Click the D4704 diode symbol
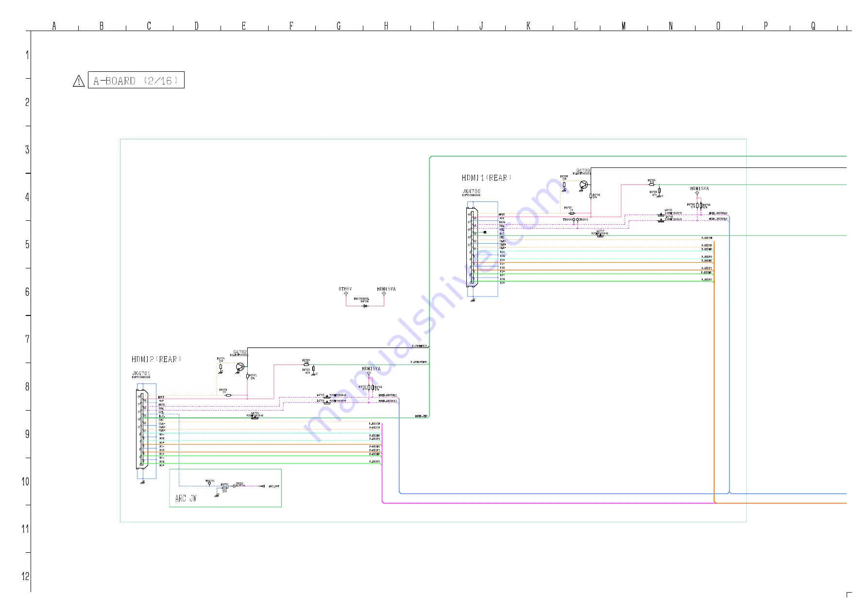Image resolution: width=868 pixels, height=613 pixels. click(365, 306)
